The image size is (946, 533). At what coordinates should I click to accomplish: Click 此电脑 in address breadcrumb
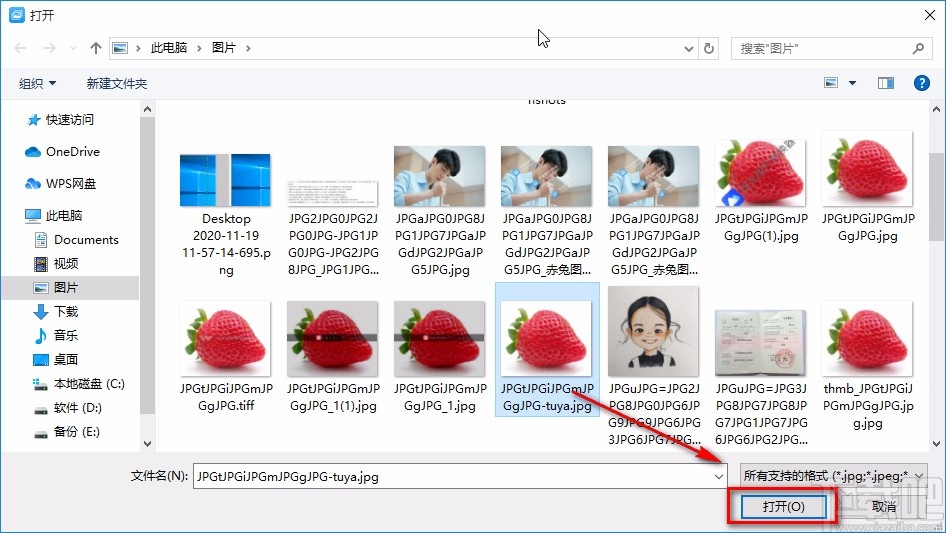[169, 48]
